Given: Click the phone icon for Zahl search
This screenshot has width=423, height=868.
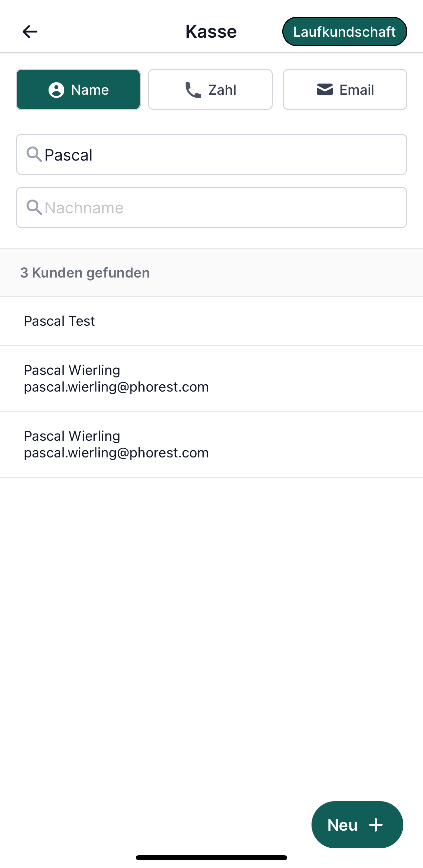Looking at the screenshot, I should click(x=193, y=90).
